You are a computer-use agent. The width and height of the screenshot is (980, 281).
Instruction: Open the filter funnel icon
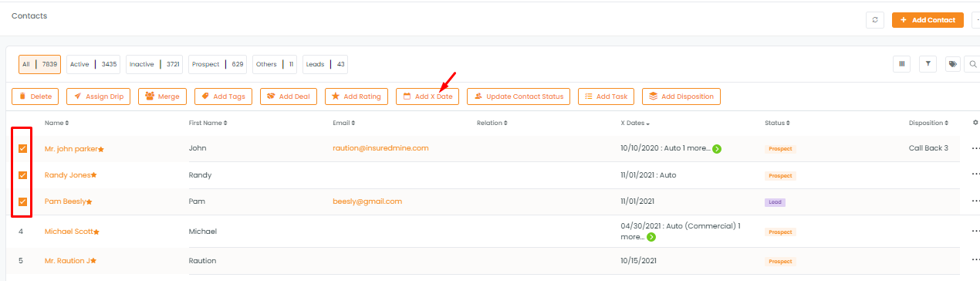click(x=927, y=64)
